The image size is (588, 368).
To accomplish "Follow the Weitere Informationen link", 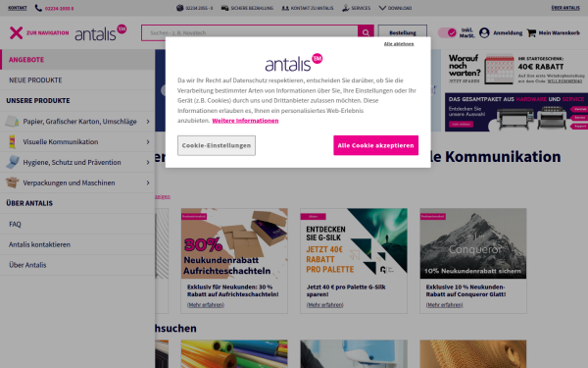I will (245, 121).
